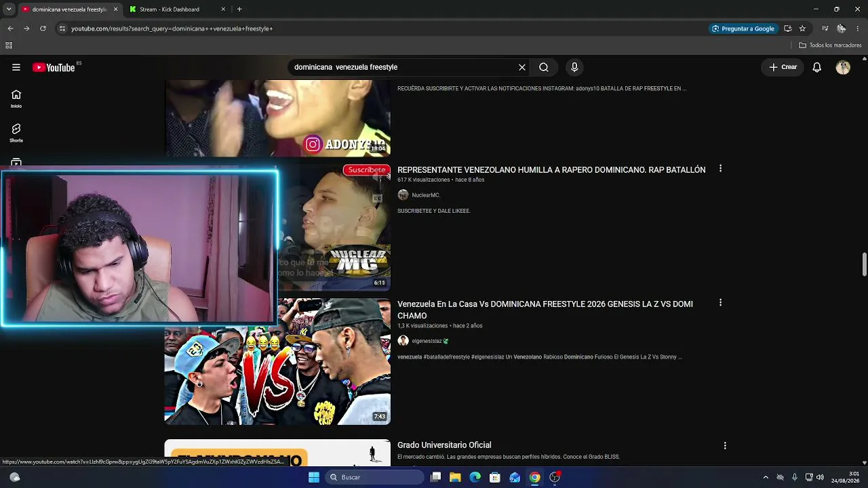Open the taskbar volume speaker icon
This screenshot has height=488, width=868.
(820, 477)
